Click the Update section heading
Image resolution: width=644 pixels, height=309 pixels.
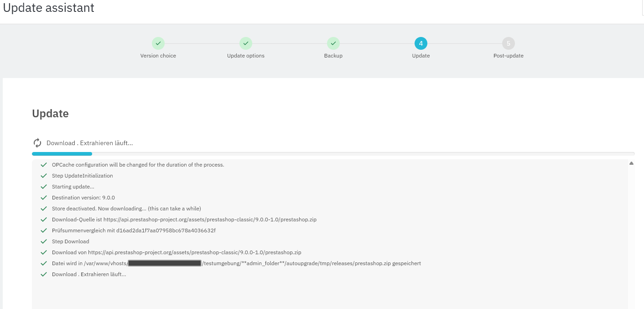pos(50,114)
